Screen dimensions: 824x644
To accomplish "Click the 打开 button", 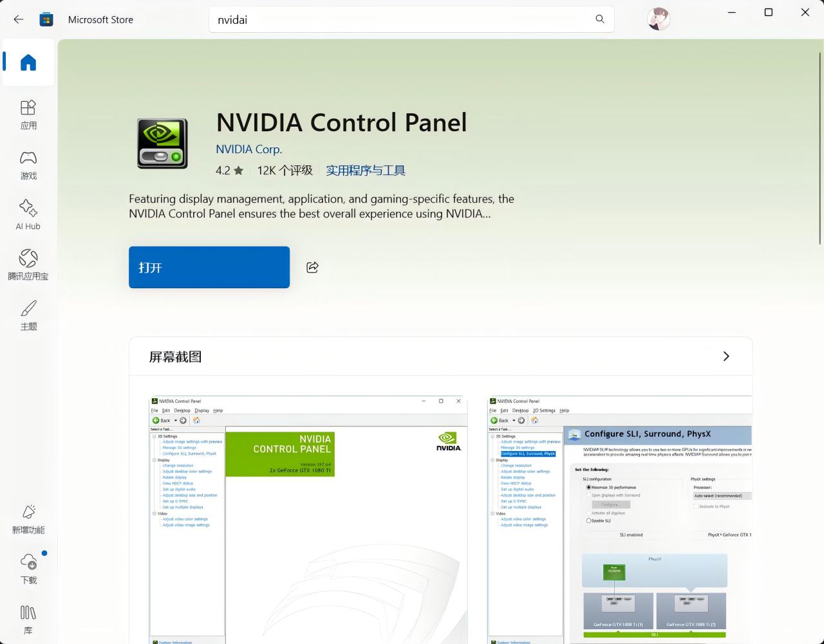I will 209,267.
